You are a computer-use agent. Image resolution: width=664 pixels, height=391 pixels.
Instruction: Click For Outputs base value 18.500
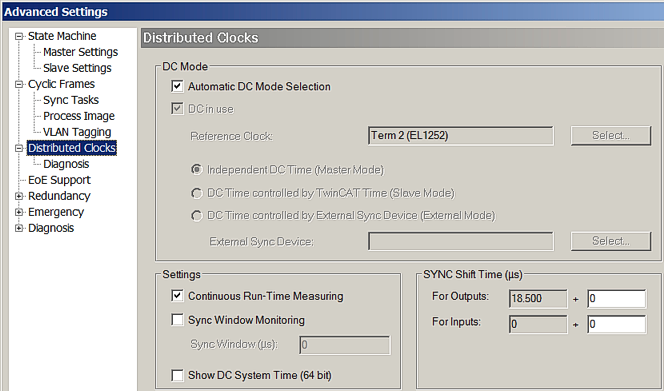(x=538, y=299)
